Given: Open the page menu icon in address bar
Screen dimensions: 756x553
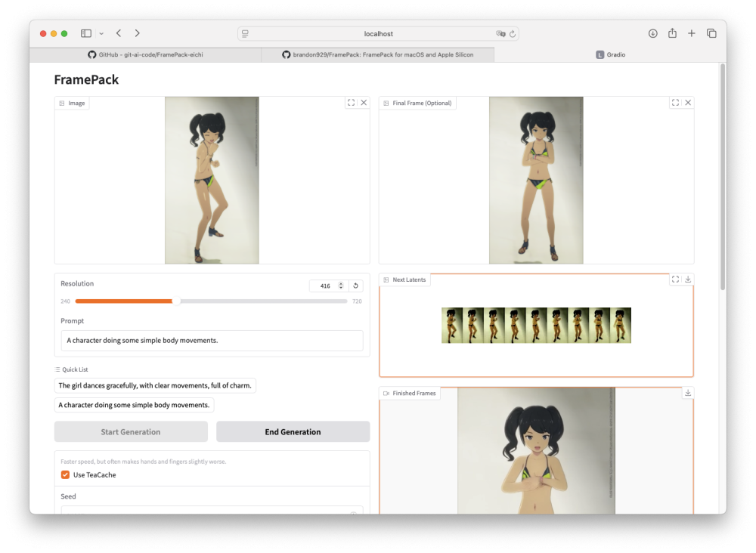Looking at the screenshot, I should [x=246, y=34].
